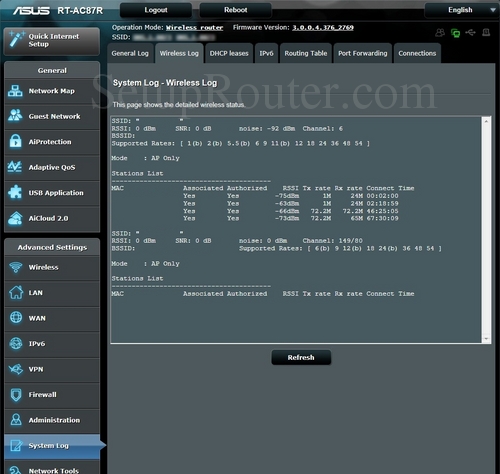The height and width of the screenshot is (474, 500).
Task: Open the Routing Table tab
Action: [306, 53]
